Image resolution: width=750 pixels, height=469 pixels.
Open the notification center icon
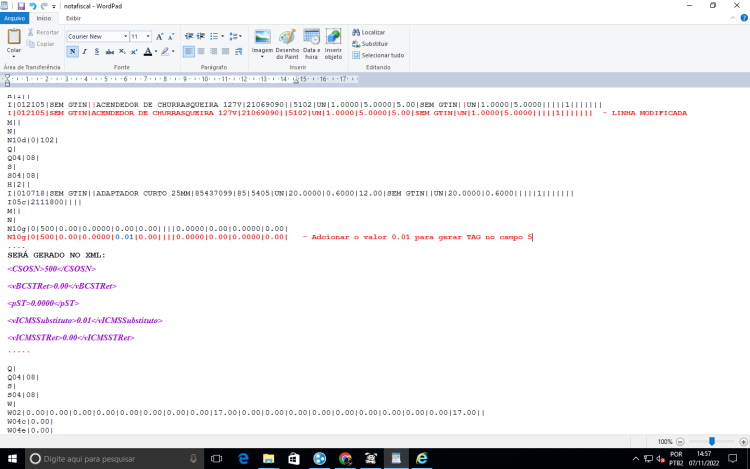(x=732, y=458)
